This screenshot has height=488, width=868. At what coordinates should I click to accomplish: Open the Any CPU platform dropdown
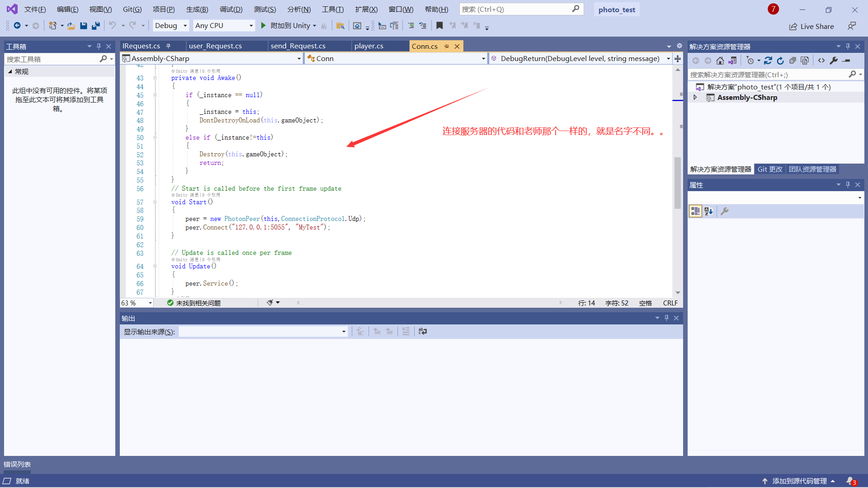224,26
